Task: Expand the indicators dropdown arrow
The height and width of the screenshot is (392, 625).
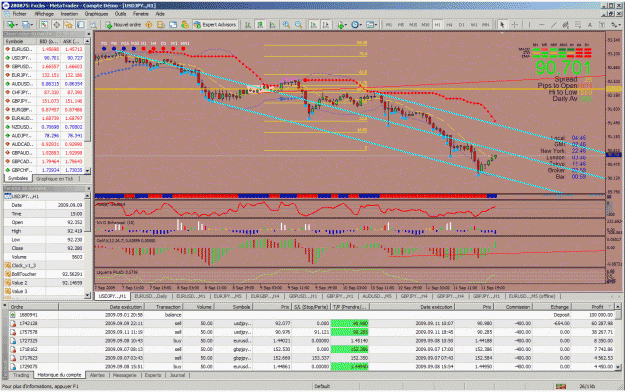Action: pos(346,25)
